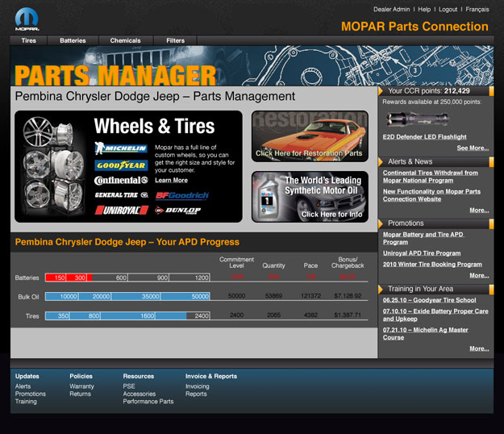Open Alerts in the footer Updates section
The width and height of the screenshot is (504, 434).
coord(23,386)
